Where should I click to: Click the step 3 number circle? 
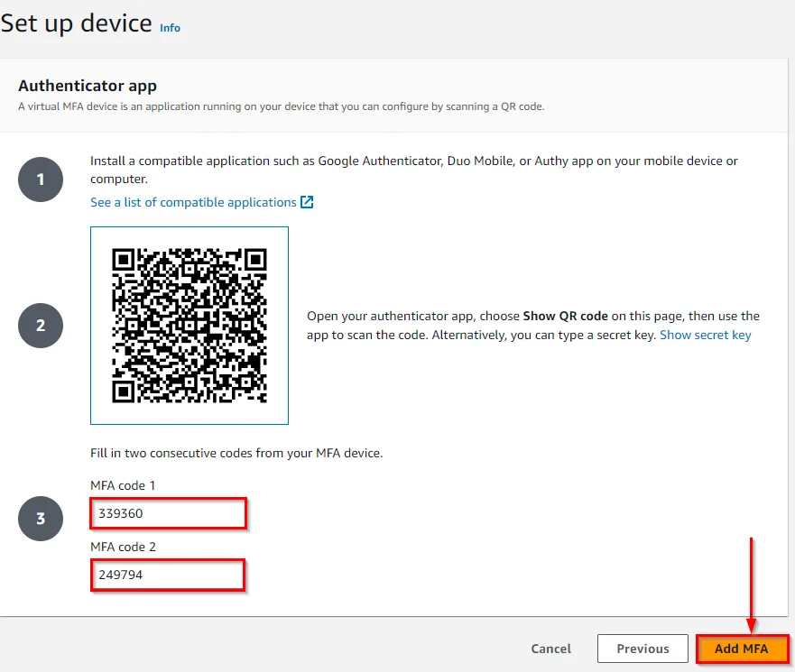click(x=41, y=519)
